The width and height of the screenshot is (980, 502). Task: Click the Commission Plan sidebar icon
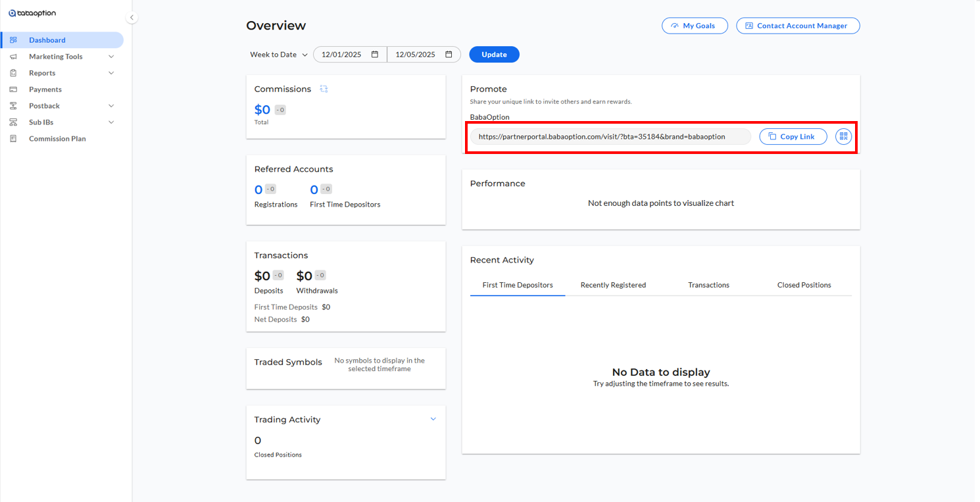coord(13,139)
